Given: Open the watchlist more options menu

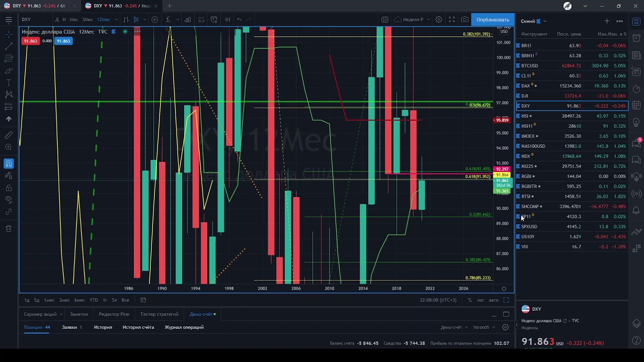Looking at the screenshot, I should 619,21.
